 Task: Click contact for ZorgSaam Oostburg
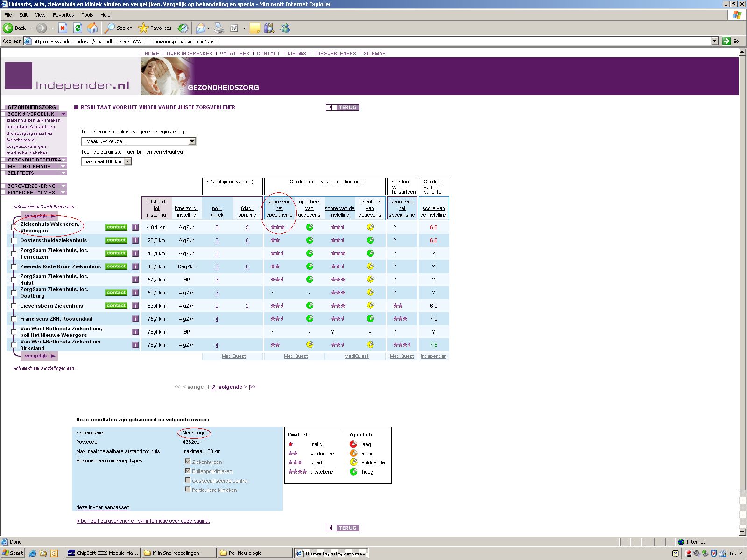(116, 293)
